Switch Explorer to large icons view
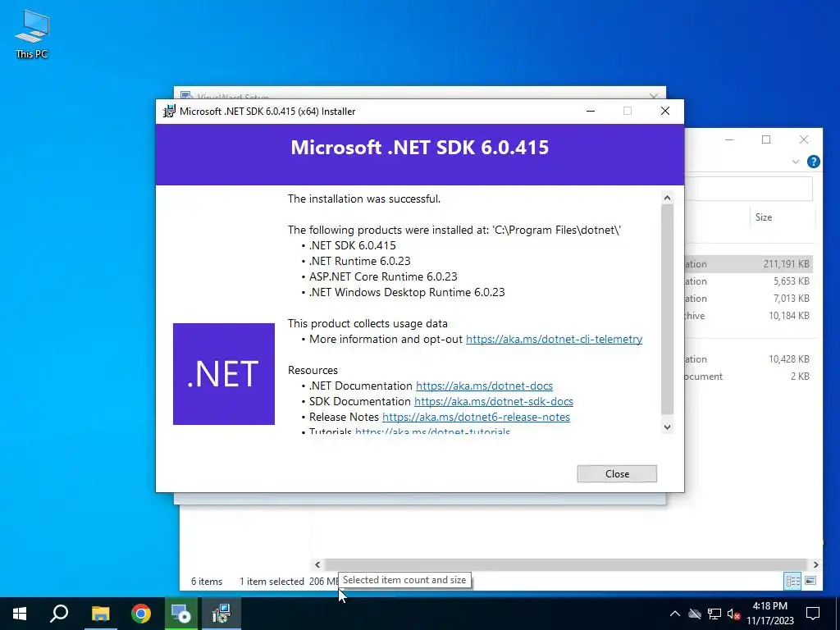 click(810, 581)
